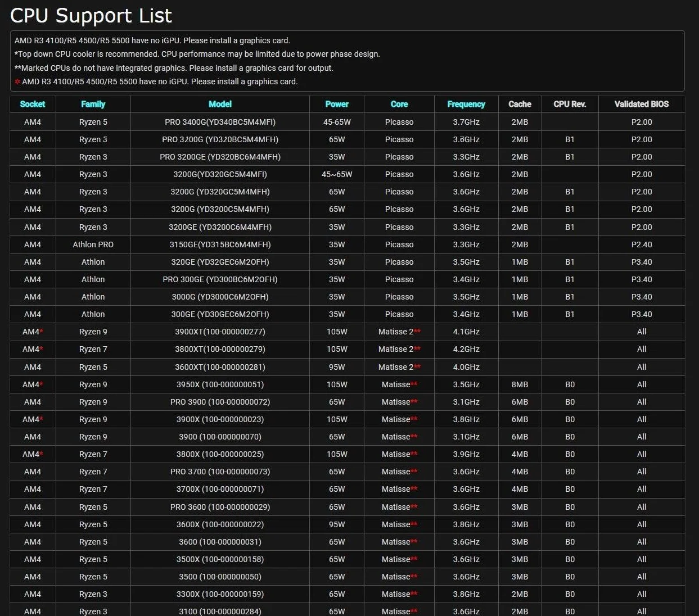Select 300GE (YD30GEC6M2OFH) model cell

coord(220,314)
